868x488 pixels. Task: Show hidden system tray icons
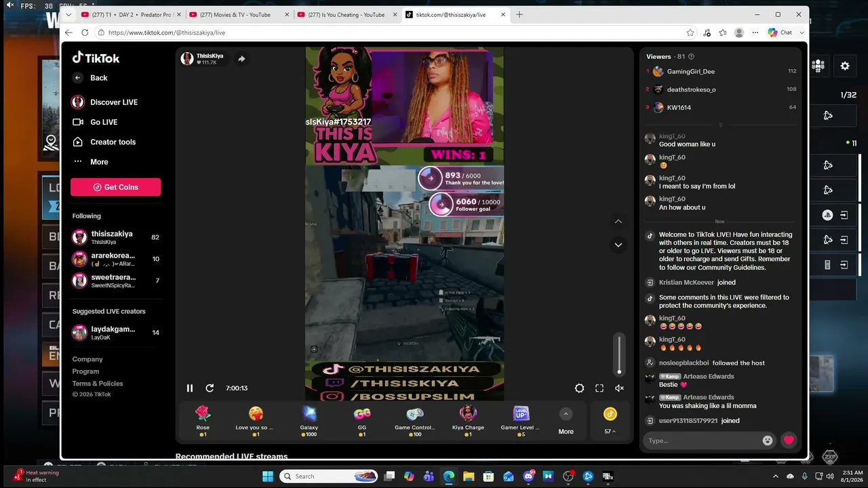pos(775,476)
